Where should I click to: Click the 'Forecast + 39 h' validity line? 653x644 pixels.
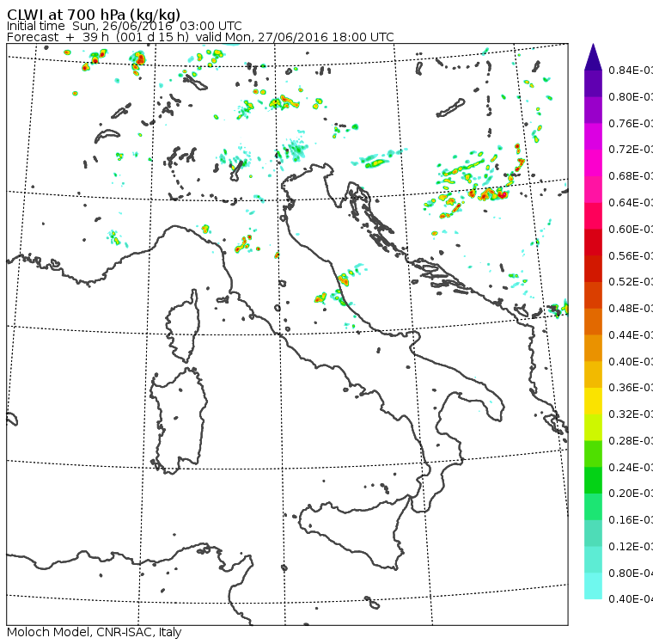[200, 37]
